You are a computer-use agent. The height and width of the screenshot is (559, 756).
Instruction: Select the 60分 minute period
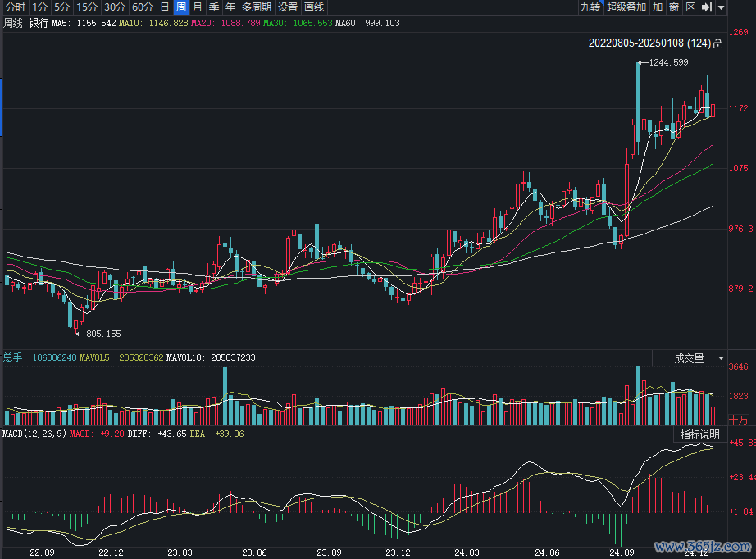click(142, 7)
